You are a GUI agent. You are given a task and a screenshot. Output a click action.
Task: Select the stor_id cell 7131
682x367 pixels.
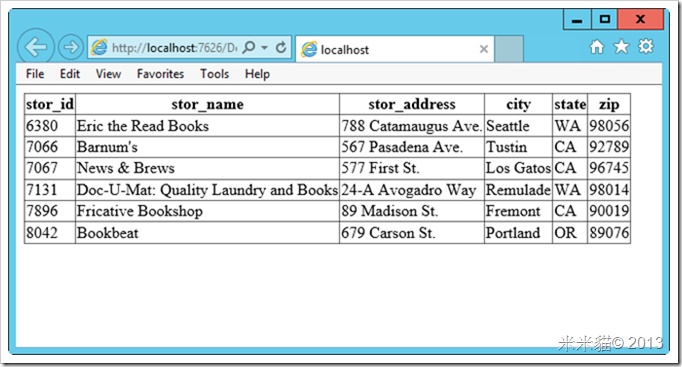50,190
